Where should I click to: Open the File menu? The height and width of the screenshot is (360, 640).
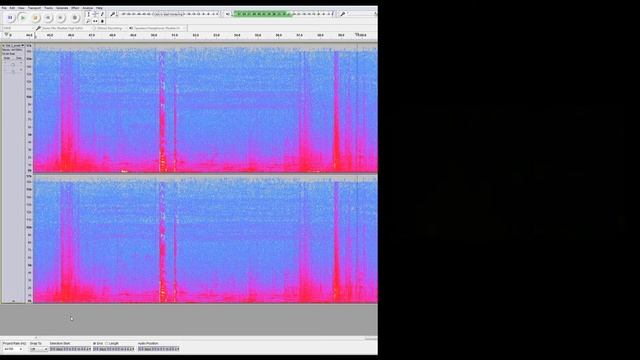coord(4,8)
